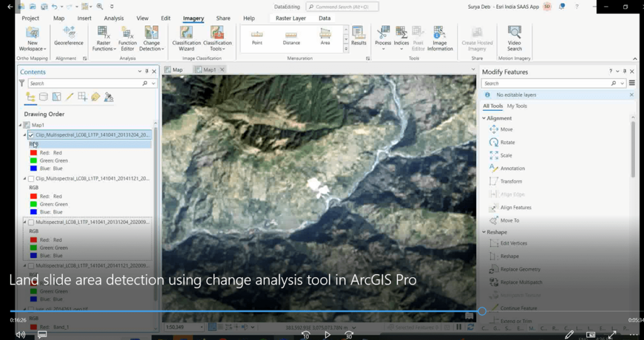Check the Multispectral 20131204_202009 layer
The width and height of the screenshot is (644, 340).
31,222
